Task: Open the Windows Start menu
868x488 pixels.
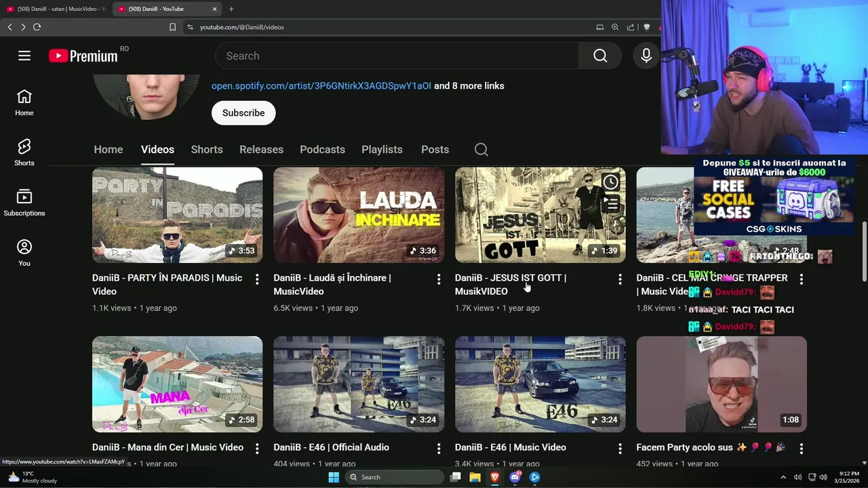Action: (334, 477)
